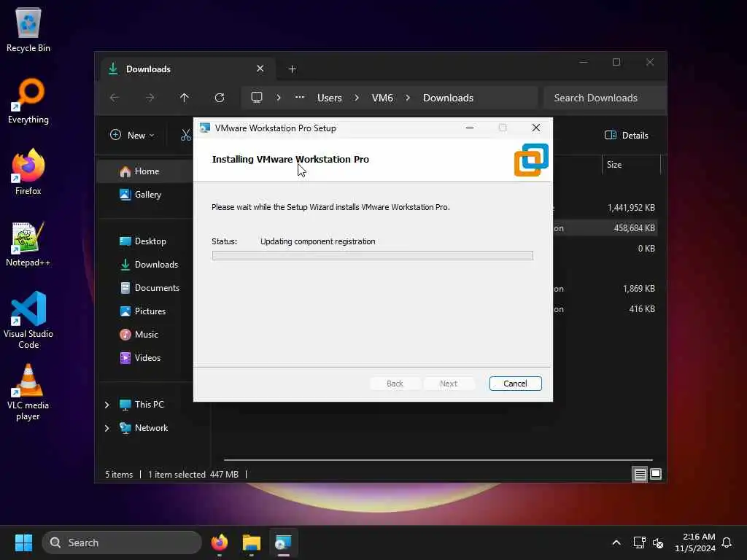Select the Downloads tab title
This screenshot has height=560, width=747.
click(x=148, y=69)
